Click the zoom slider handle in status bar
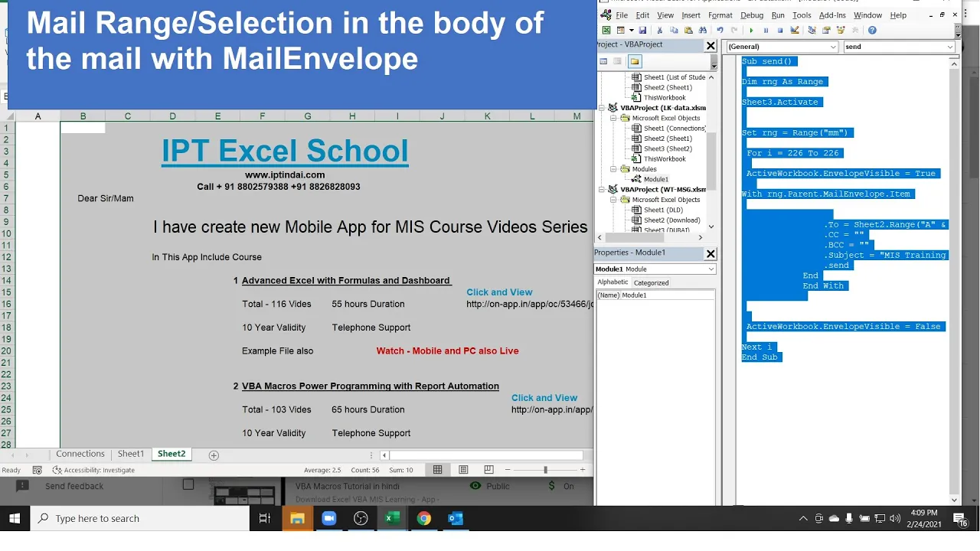The height and width of the screenshot is (551, 980). (x=545, y=470)
